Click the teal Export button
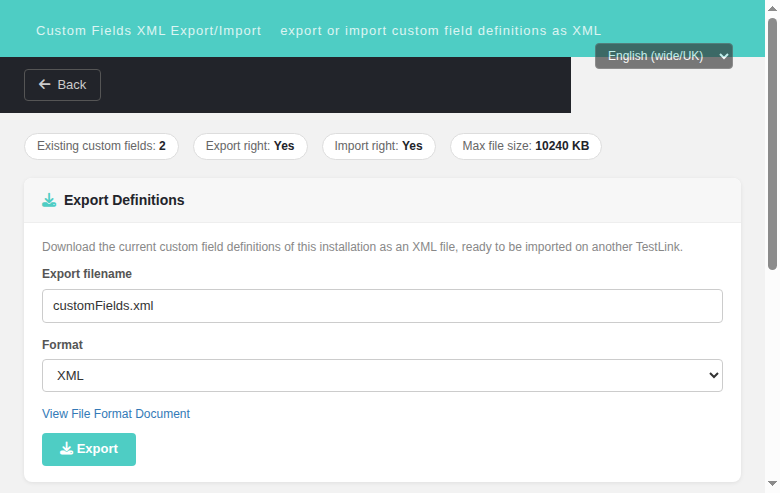 pyautogui.click(x=89, y=449)
